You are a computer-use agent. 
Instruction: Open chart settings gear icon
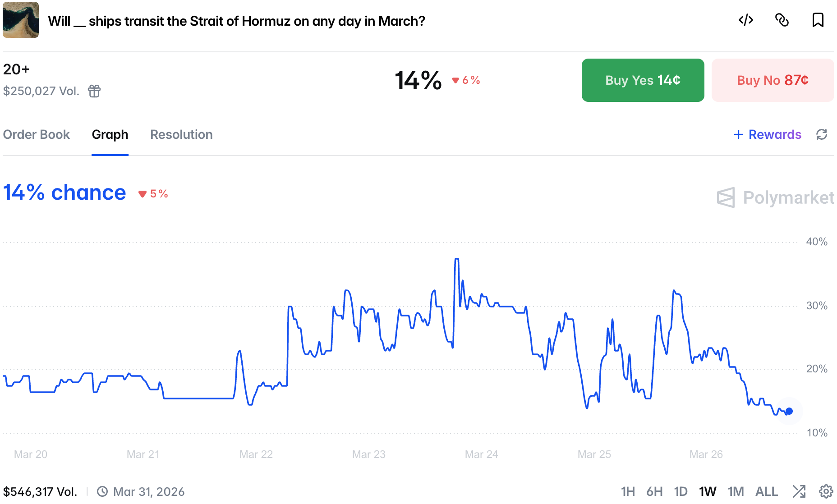click(826, 491)
